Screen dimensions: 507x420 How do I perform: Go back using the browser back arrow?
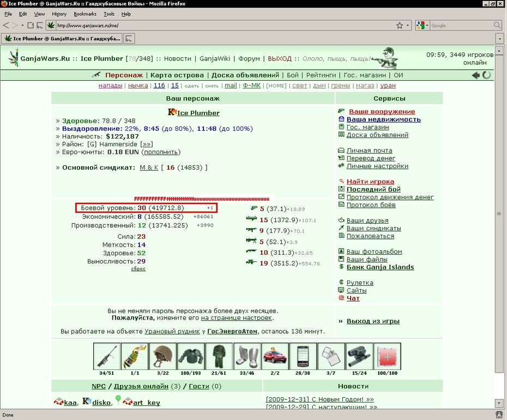[6, 25]
